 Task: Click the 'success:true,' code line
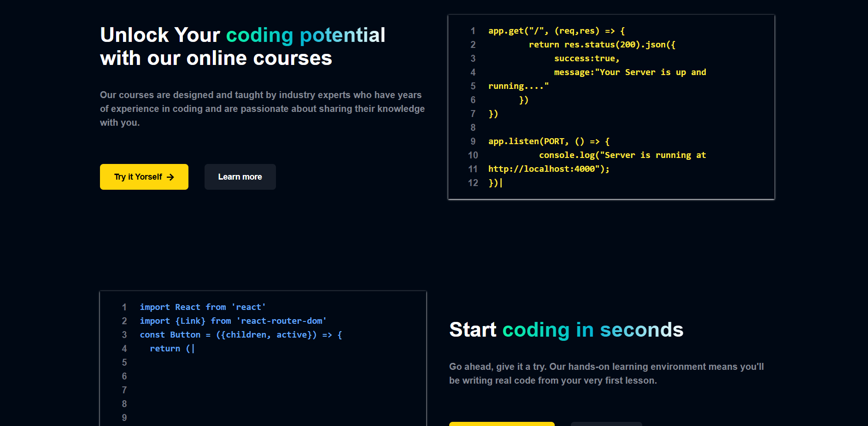pyautogui.click(x=587, y=58)
